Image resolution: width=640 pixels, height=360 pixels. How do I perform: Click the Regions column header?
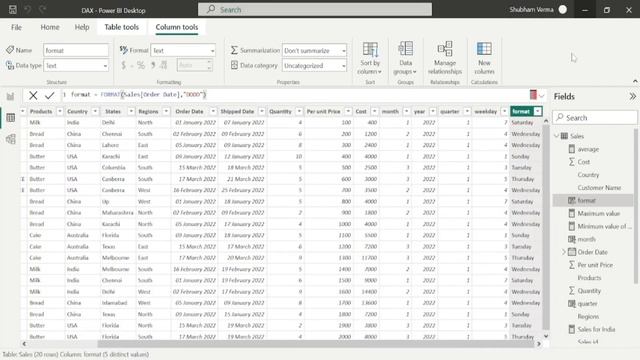[x=148, y=111]
